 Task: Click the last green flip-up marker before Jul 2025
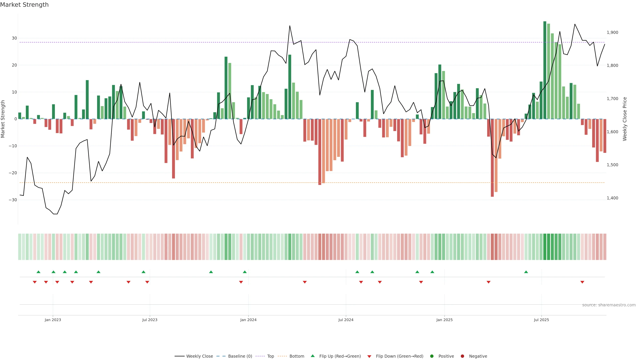(526, 272)
